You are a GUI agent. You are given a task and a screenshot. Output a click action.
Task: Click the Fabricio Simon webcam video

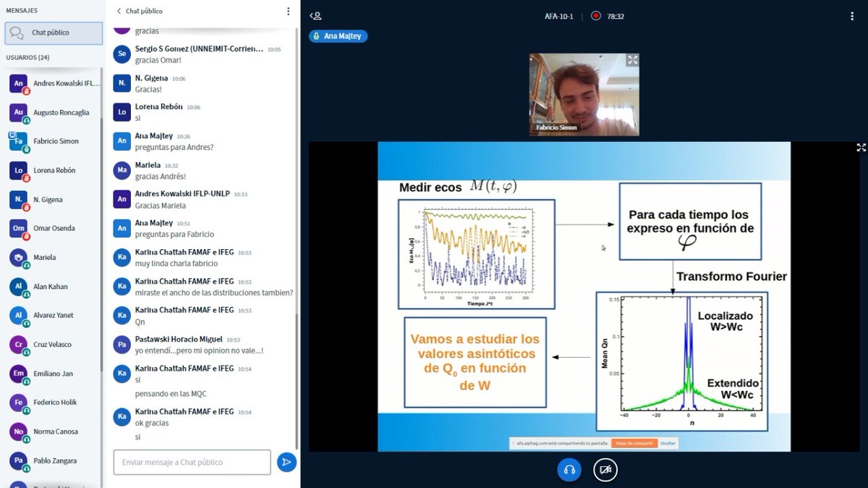pos(584,94)
